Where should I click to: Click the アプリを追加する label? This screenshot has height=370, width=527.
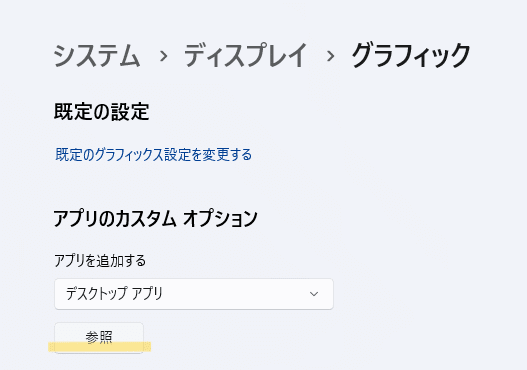pyautogui.click(x=100, y=261)
